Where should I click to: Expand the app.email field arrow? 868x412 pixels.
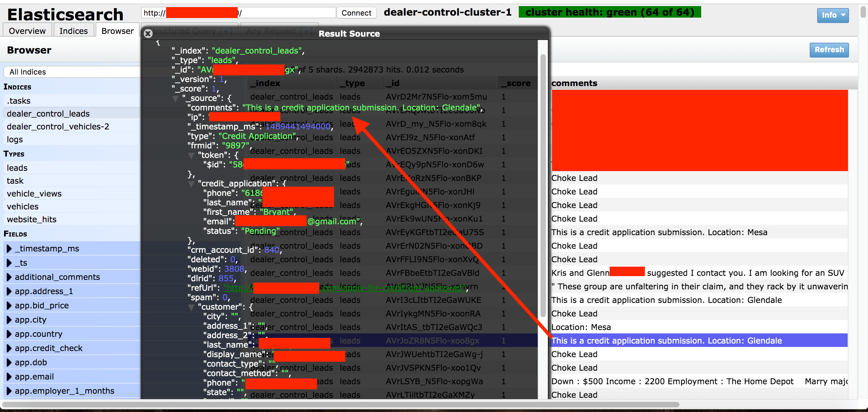pos(9,377)
